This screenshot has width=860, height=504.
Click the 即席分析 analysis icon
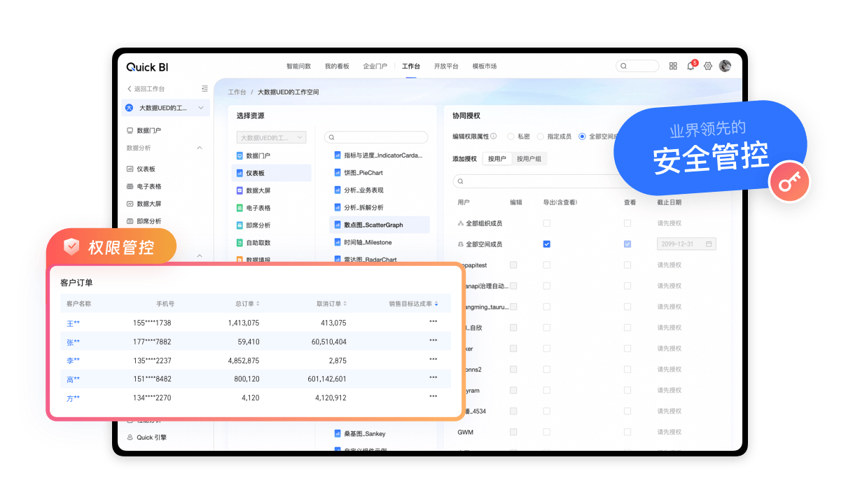click(x=240, y=225)
